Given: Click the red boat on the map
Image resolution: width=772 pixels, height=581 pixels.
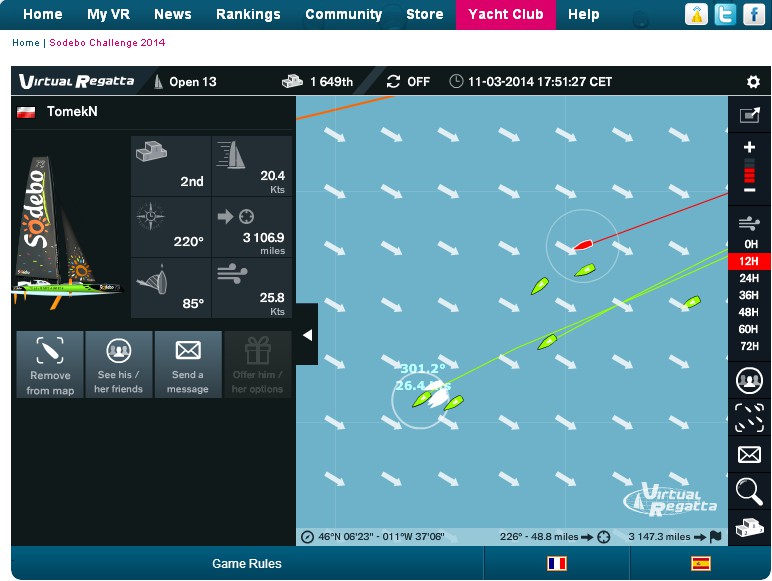Looking at the screenshot, I should 583,244.
